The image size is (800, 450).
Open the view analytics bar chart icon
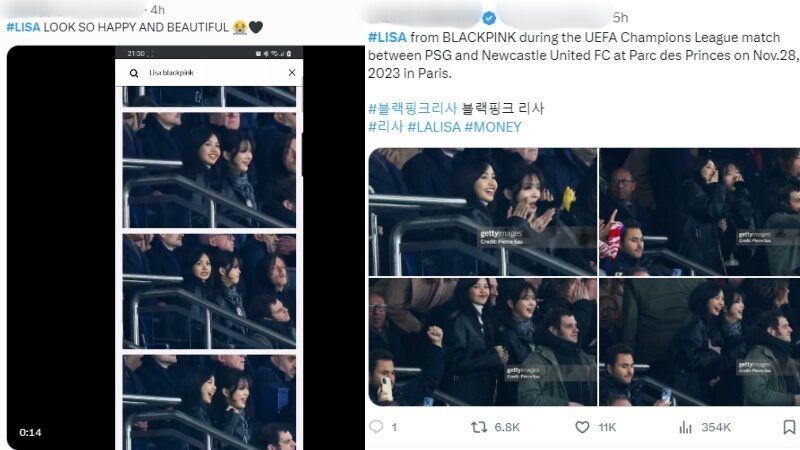click(x=685, y=427)
